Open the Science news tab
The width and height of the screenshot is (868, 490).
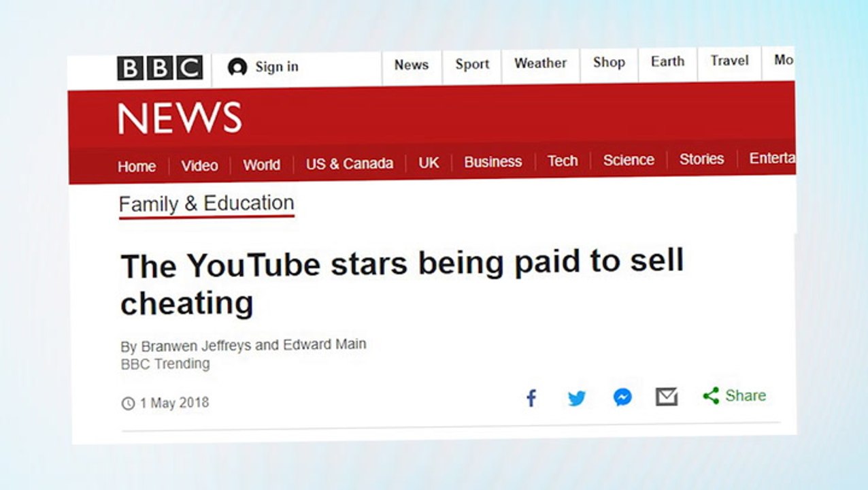point(629,160)
